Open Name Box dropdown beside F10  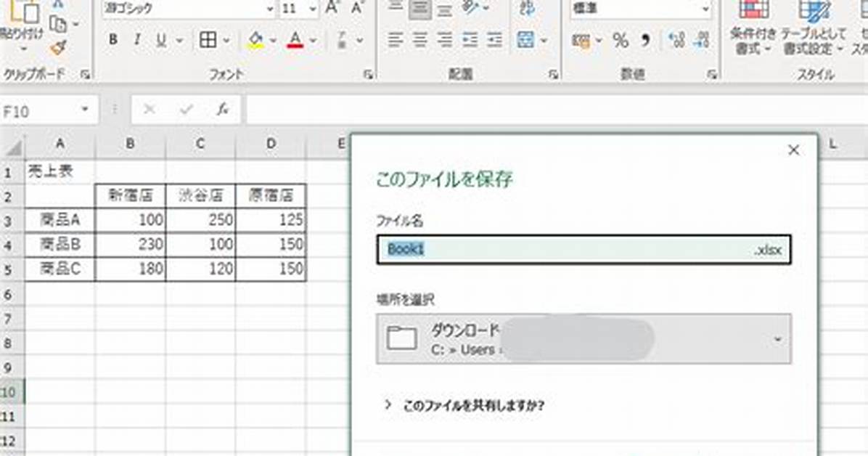pyautogui.click(x=85, y=109)
